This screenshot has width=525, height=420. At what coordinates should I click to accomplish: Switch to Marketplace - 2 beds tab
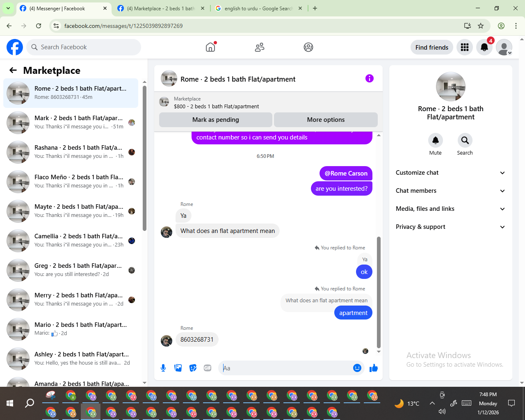point(161,8)
